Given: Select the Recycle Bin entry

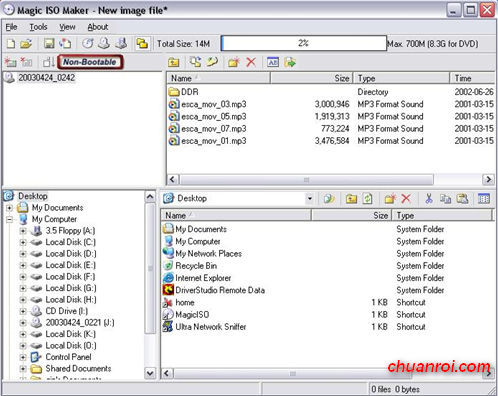Looking at the screenshot, I should (x=196, y=266).
